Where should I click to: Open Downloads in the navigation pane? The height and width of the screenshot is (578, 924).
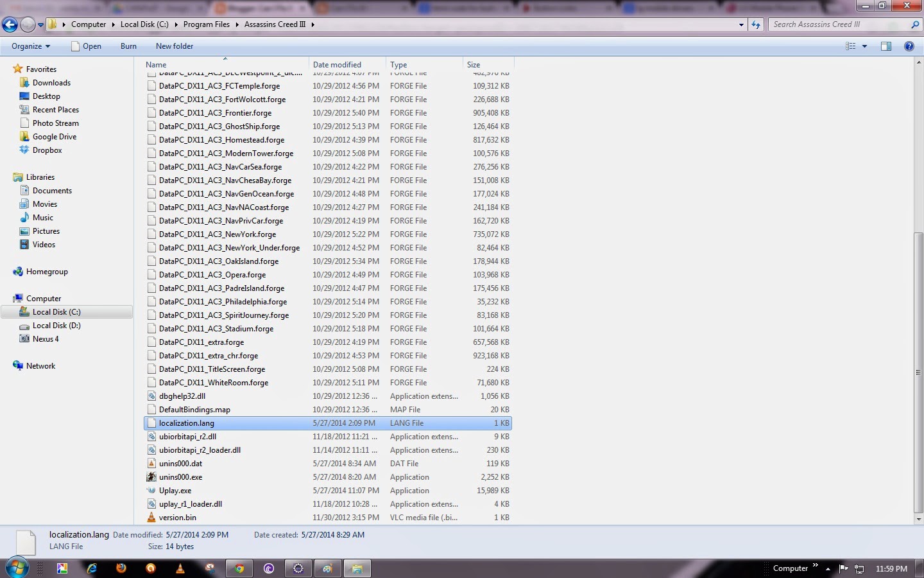pyautogui.click(x=51, y=83)
